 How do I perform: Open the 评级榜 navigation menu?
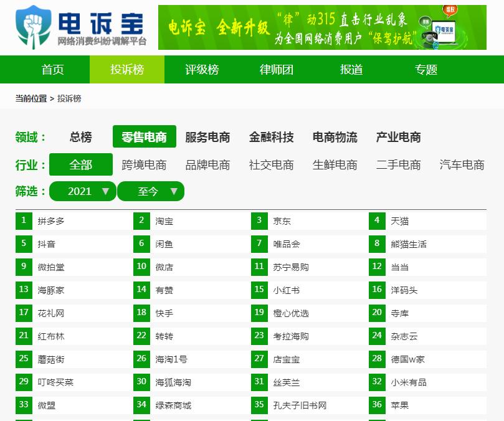pos(201,70)
